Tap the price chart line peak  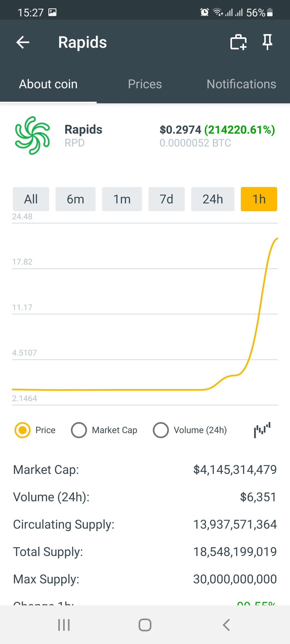coord(277,239)
